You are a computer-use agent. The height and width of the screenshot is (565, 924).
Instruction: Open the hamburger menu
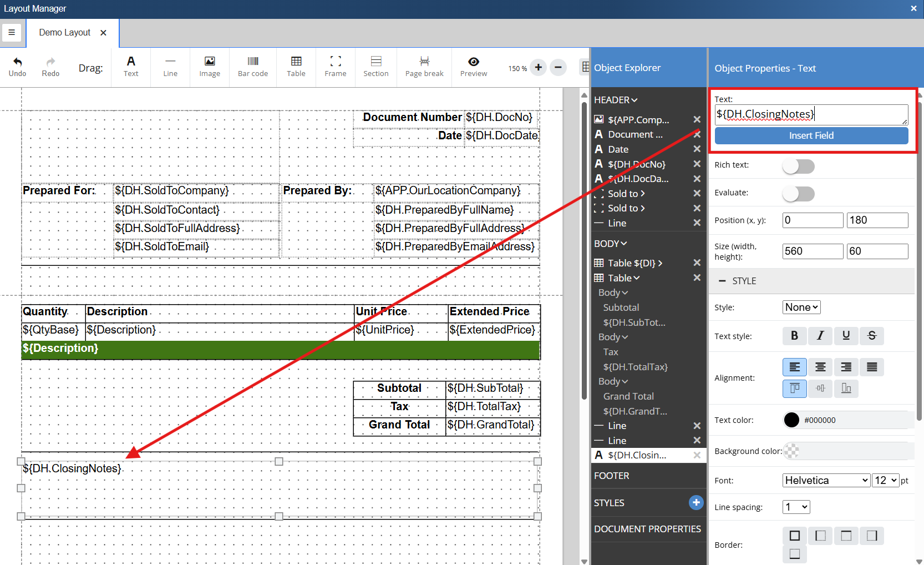(12, 33)
